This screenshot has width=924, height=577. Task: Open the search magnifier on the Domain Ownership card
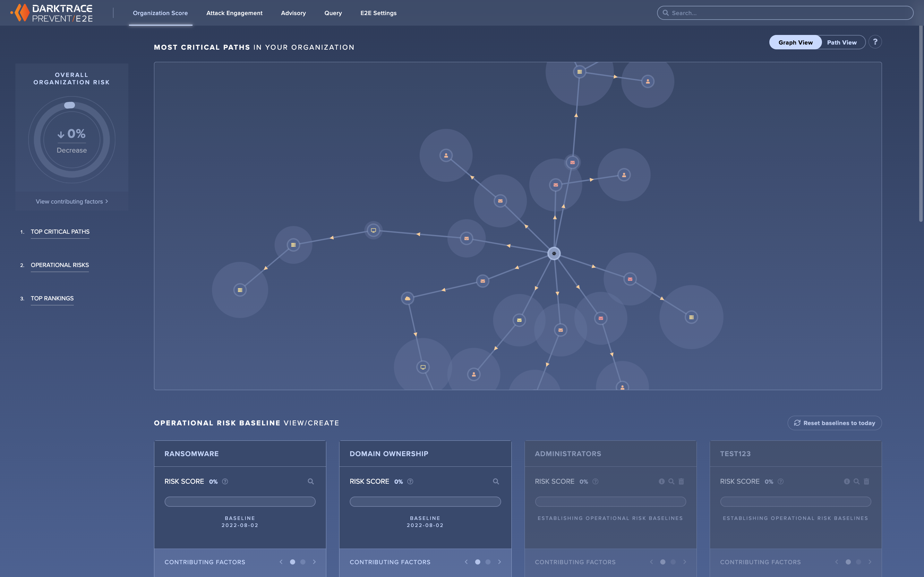(496, 481)
